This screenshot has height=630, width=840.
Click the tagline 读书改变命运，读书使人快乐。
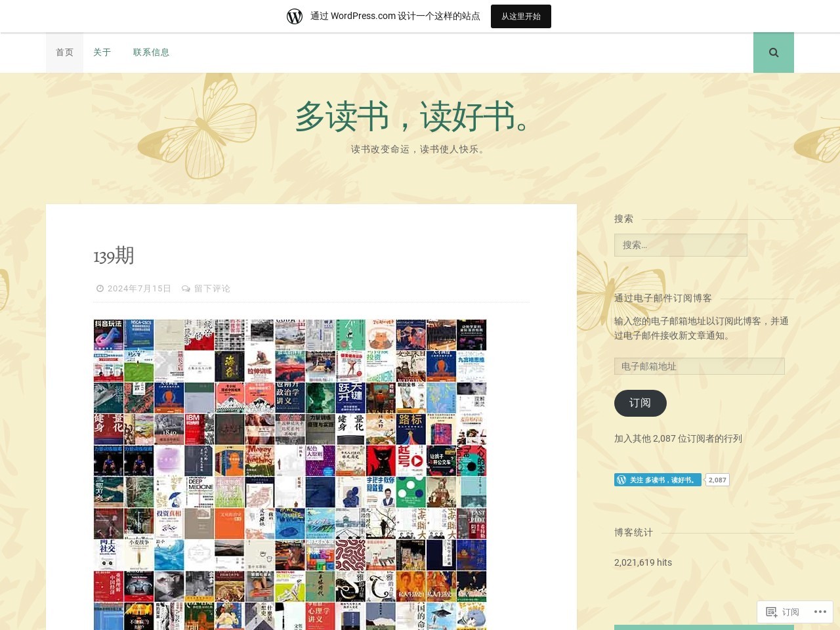(x=420, y=149)
